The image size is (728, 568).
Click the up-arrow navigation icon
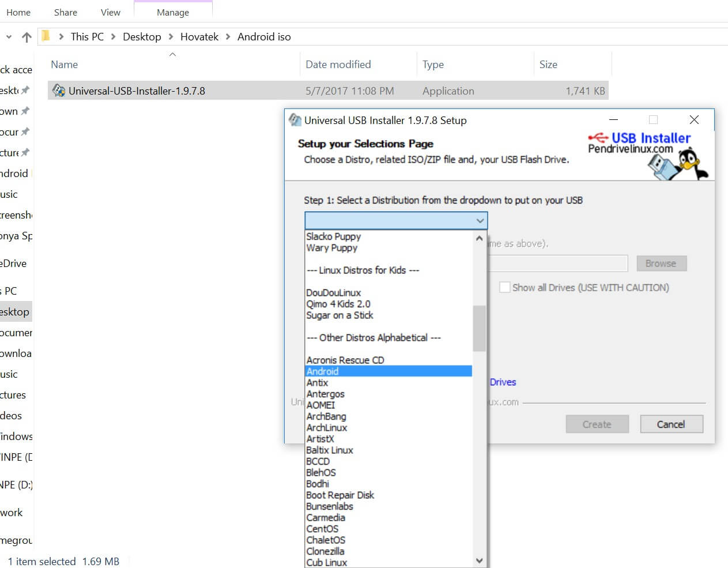coord(26,36)
